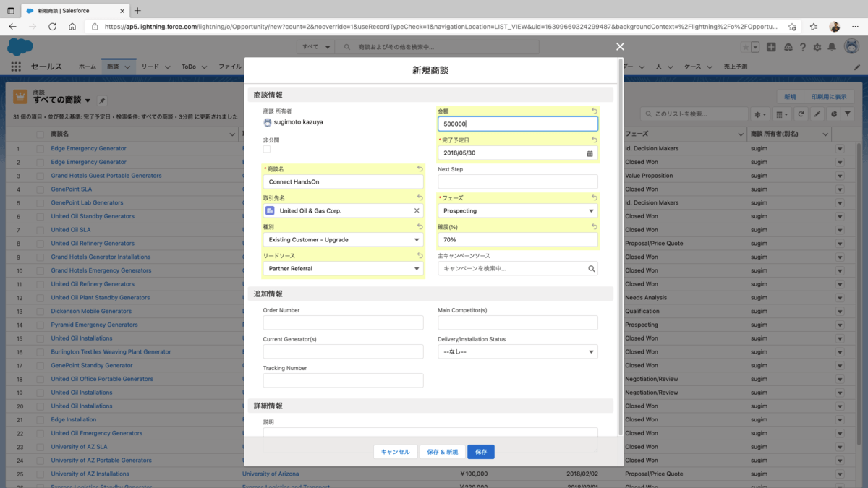Undo the 確度(%) field change
This screenshot has height=488, width=868.
595,226
